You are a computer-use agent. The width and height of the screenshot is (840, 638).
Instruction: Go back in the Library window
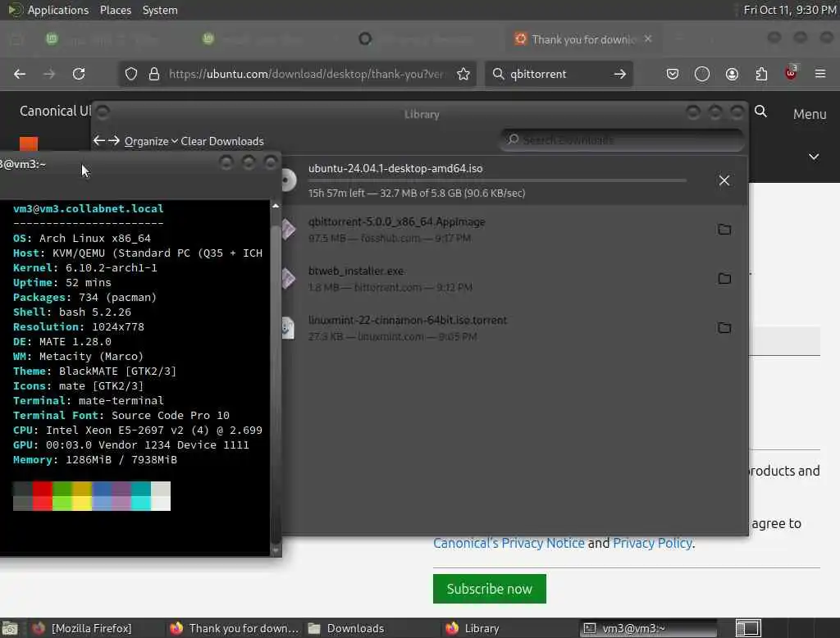99,141
